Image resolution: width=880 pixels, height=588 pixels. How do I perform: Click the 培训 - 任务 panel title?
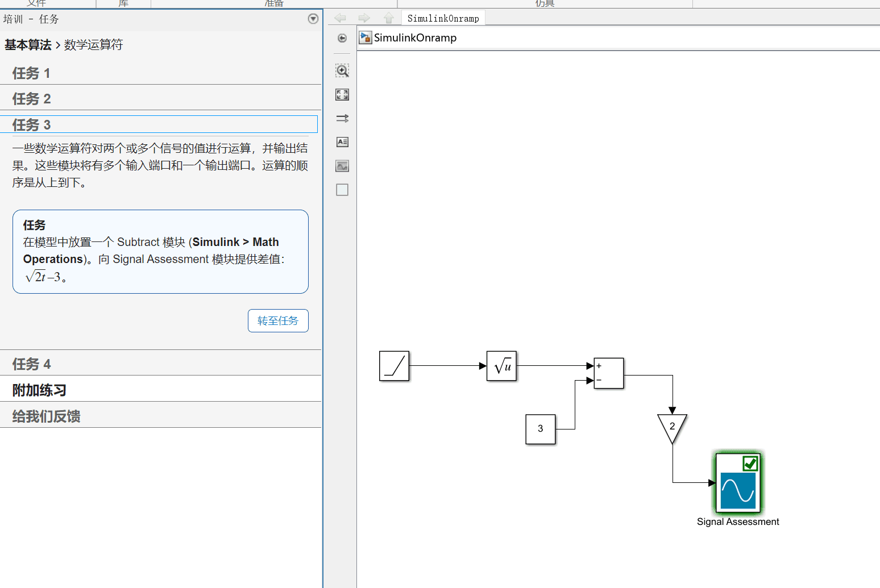31,19
